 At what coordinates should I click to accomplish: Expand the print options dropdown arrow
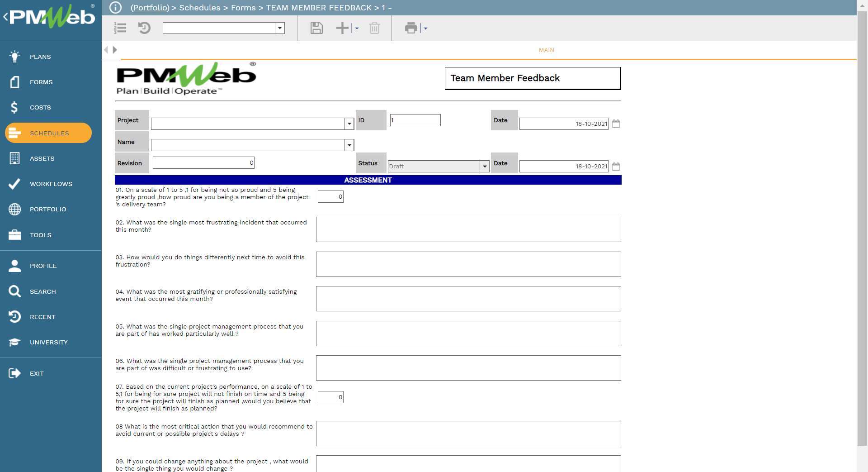tap(425, 28)
